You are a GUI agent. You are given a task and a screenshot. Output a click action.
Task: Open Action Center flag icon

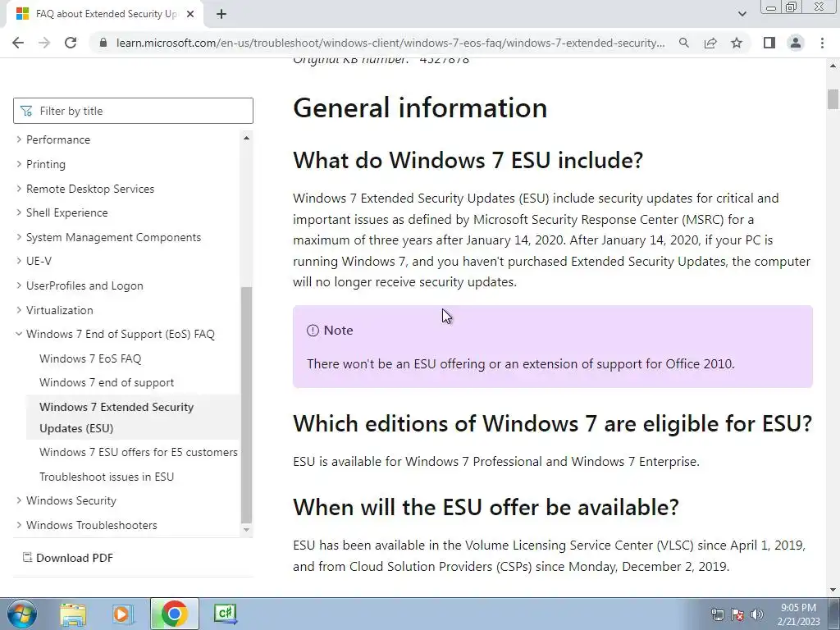click(x=737, y=614)
